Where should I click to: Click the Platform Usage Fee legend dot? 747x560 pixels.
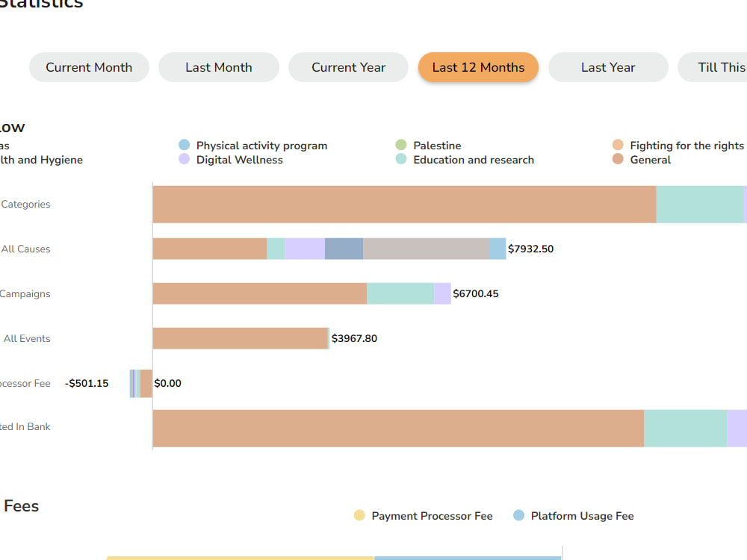point(517,515)
